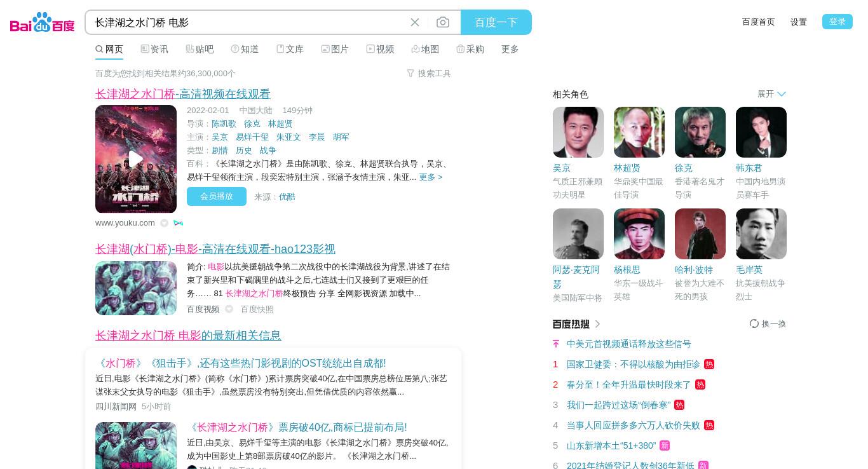Switch to the 图片 tab

335,49
